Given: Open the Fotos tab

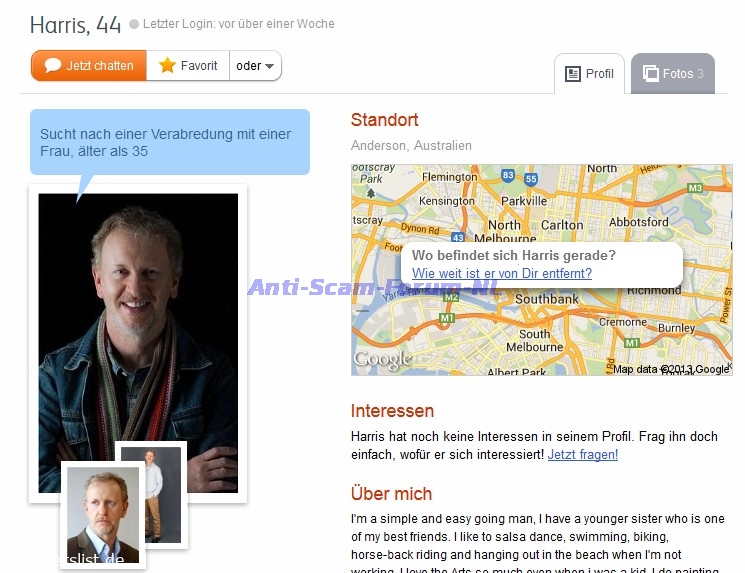Looking at the screenshot, I should pos(673,74).
